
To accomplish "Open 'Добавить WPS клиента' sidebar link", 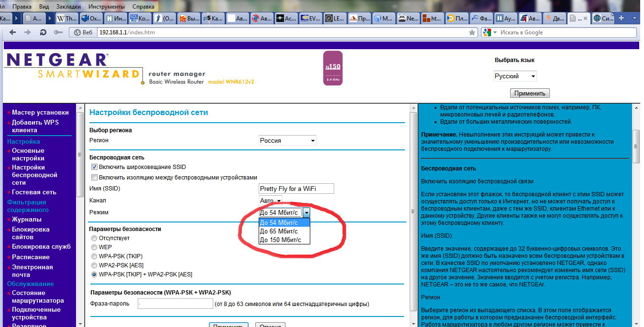I will 35,126.
